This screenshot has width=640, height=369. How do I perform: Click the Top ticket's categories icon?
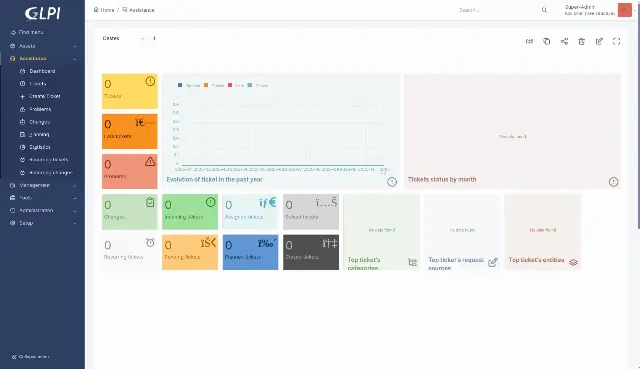click(412, 262)
